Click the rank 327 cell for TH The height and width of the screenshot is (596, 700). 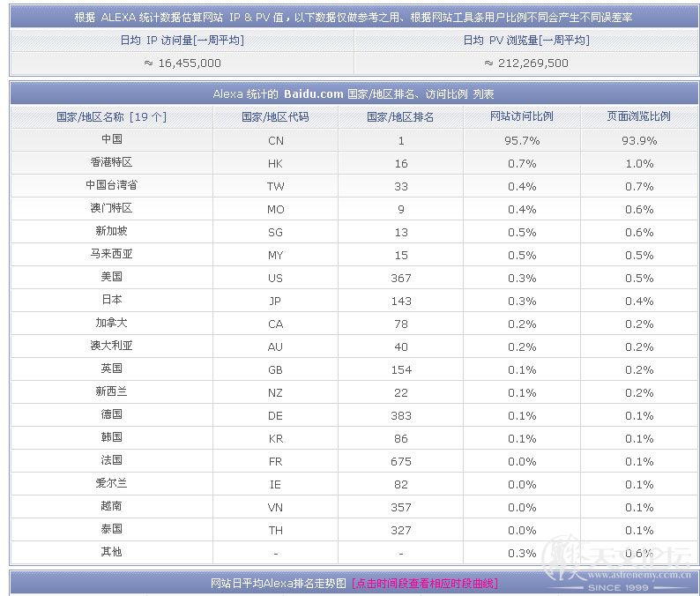pyautogui.click(x=401, y=531)
